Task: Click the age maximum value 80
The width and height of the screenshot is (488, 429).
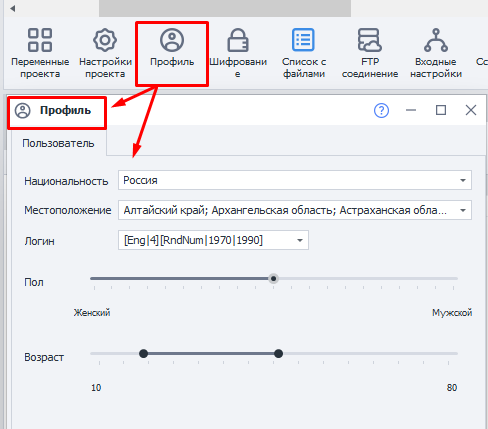Action: [452, 388]
